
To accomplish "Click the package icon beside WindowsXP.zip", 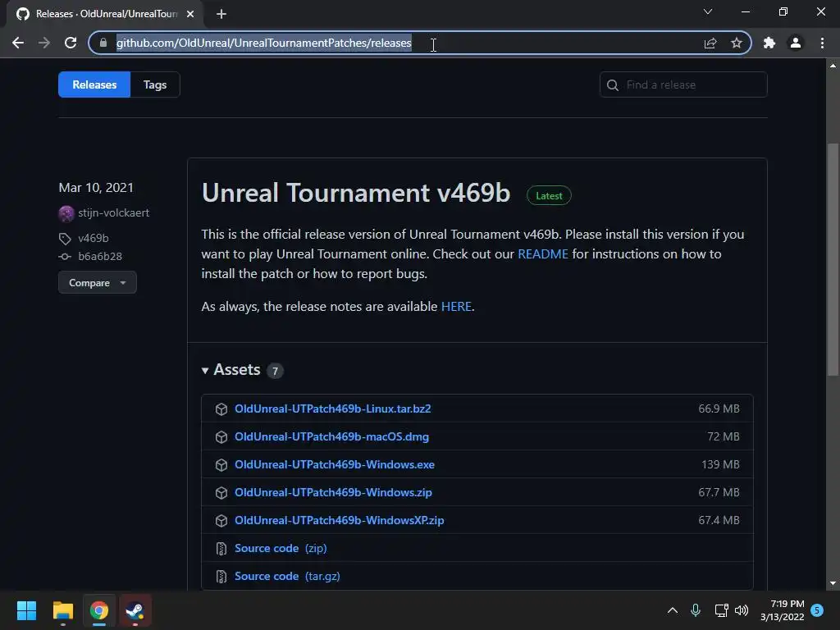I will click(221, 521).
